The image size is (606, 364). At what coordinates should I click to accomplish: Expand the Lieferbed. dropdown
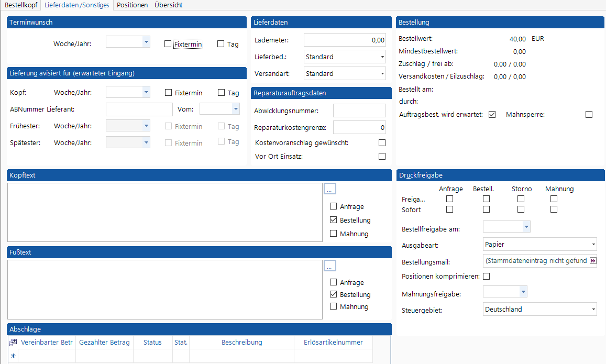tap(382, 57)
